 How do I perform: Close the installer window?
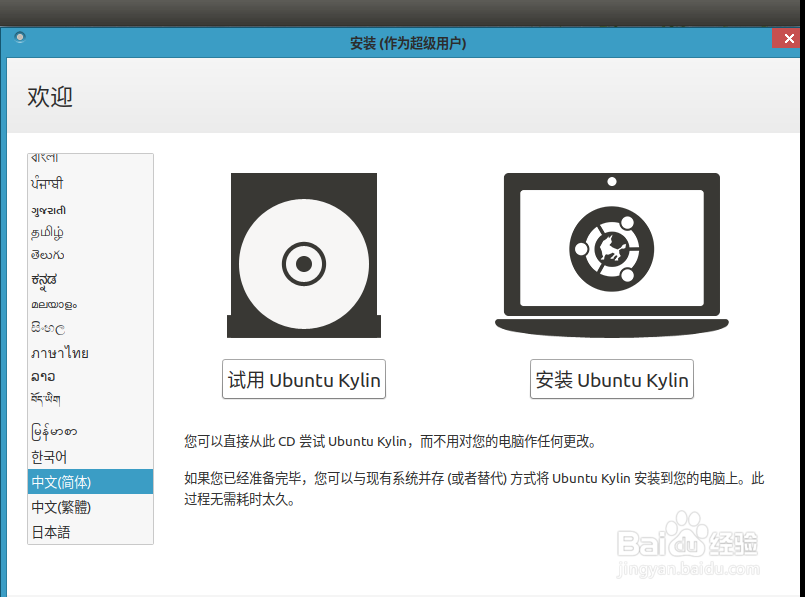click(x=788, y=38)
